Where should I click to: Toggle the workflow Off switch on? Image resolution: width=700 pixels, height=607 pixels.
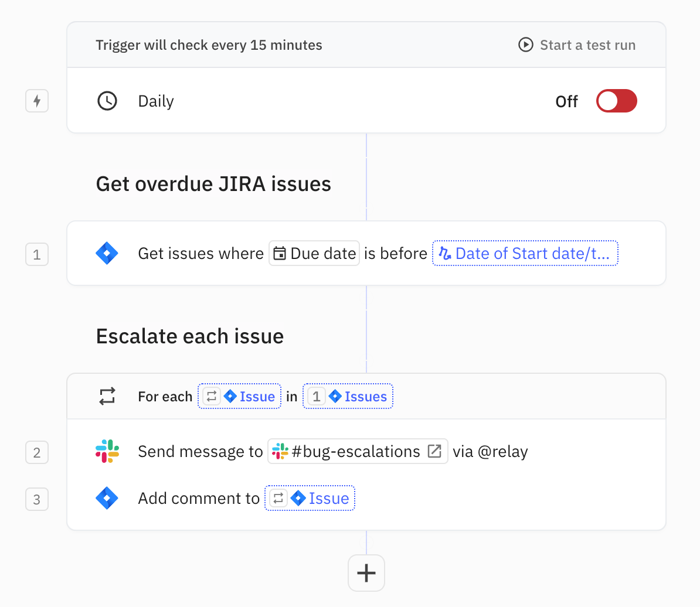tap(616, 101)
